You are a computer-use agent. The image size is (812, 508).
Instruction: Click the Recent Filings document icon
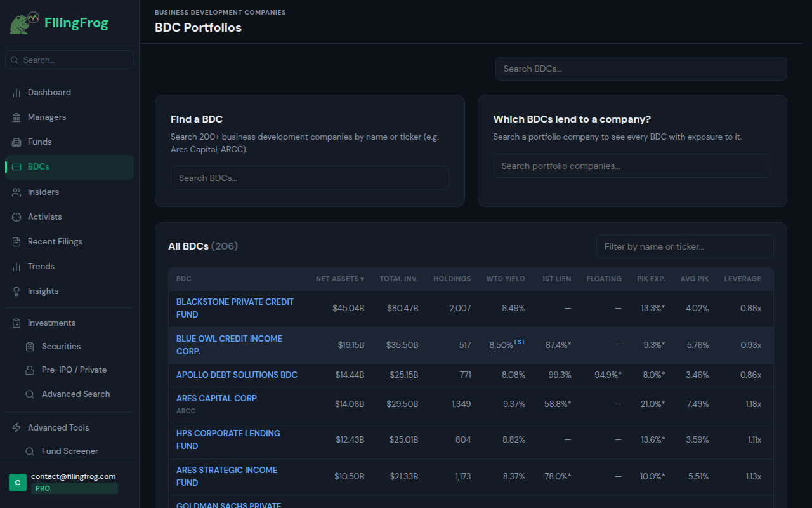coord(16,242)
